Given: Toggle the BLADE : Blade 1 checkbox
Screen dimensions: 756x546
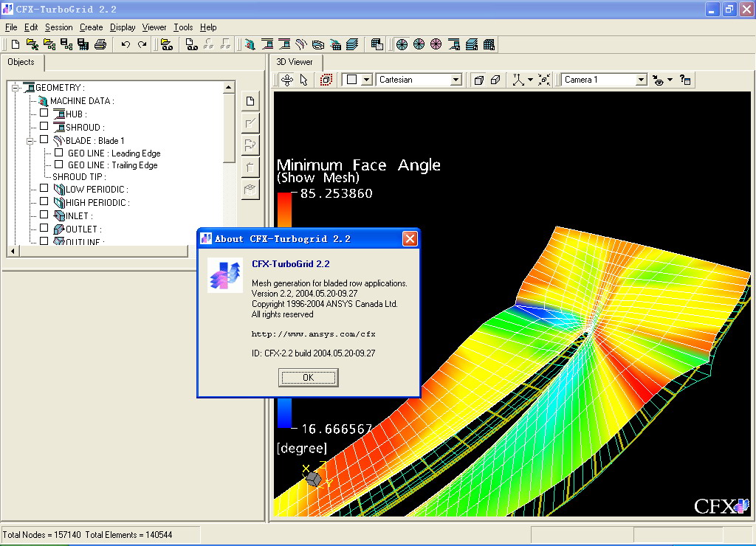Looking at the screenshot, I should coord(44,139).
